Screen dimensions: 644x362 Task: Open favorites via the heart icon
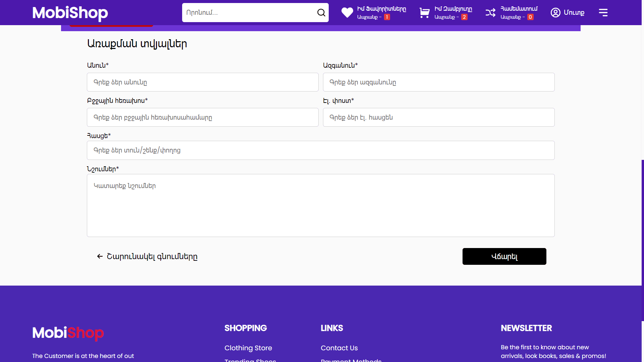pos(347,13)
